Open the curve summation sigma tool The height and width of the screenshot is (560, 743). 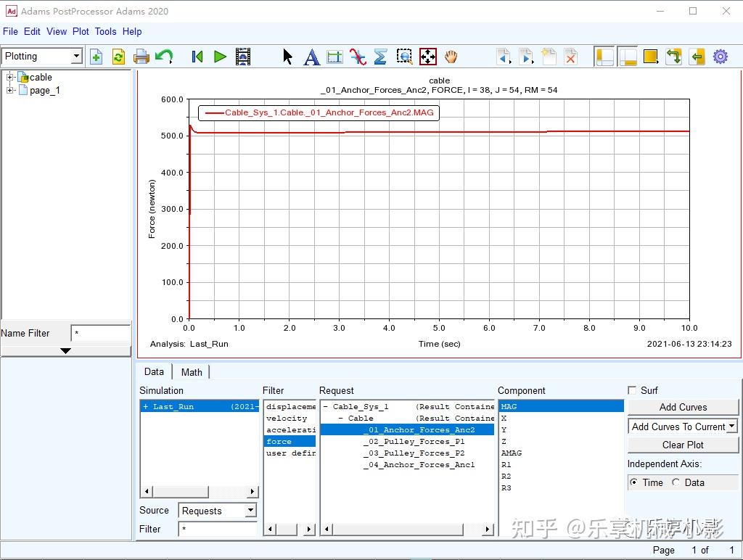(x=380, y=57)
